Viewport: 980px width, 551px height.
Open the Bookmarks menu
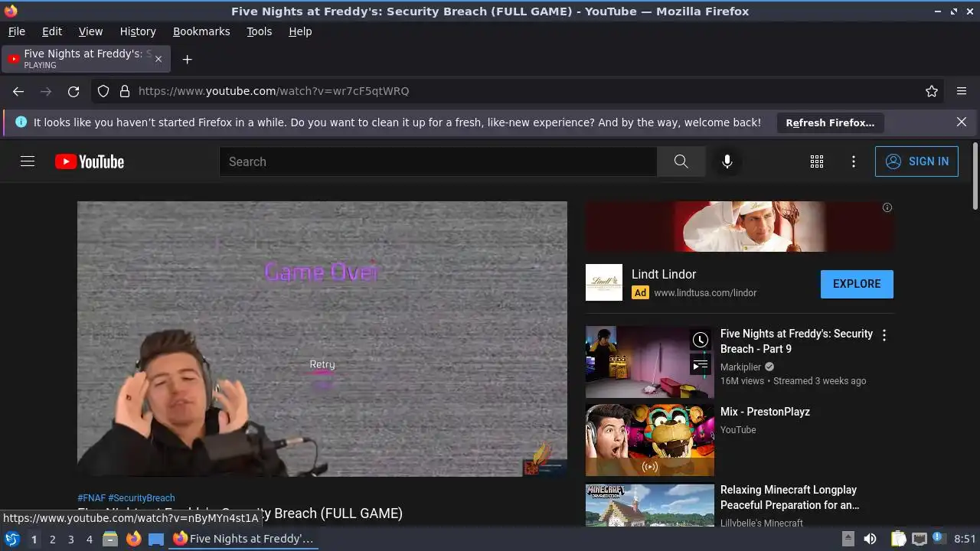tap(201, 31)
